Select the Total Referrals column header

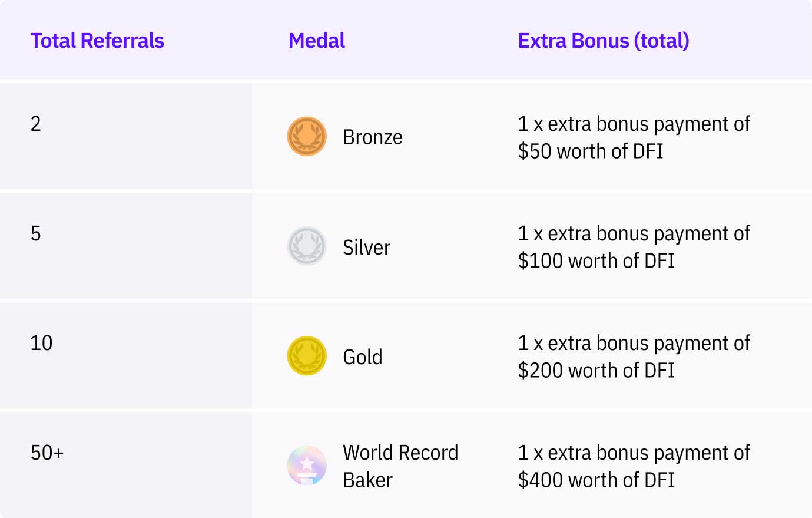(97, 41)
